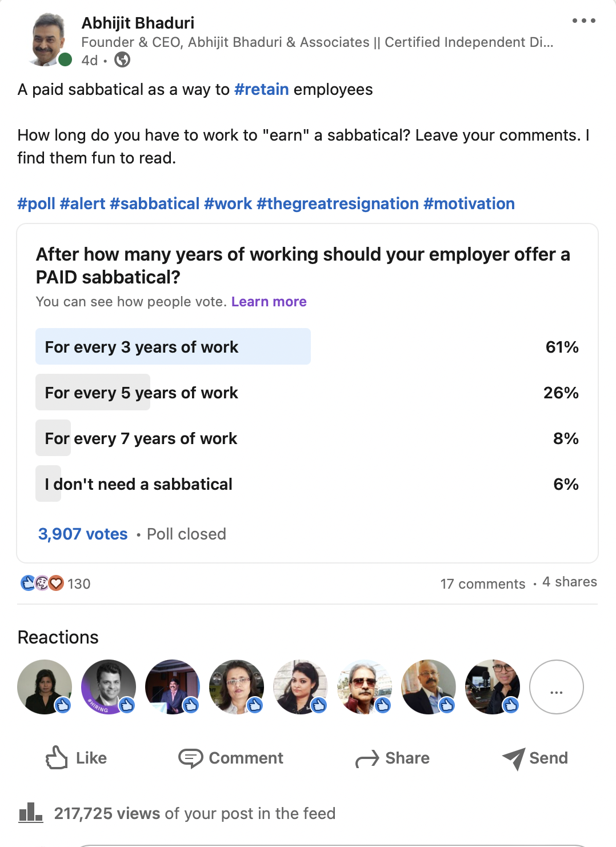Open the first reactor's profile picture

coord(45,686)
